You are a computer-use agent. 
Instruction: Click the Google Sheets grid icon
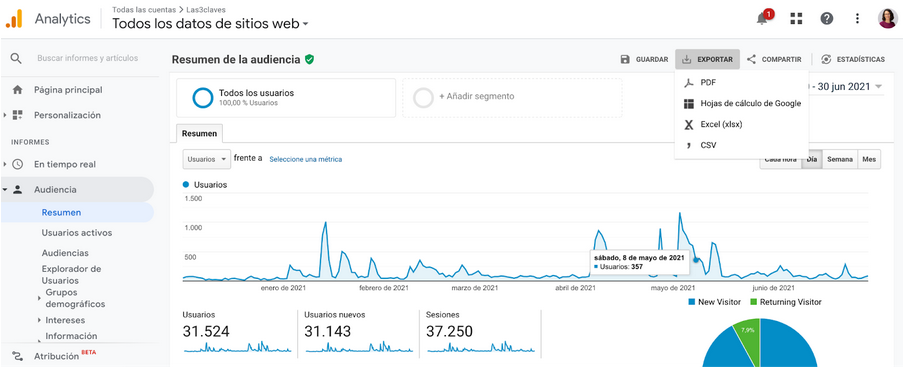click(x=688, y=104)
